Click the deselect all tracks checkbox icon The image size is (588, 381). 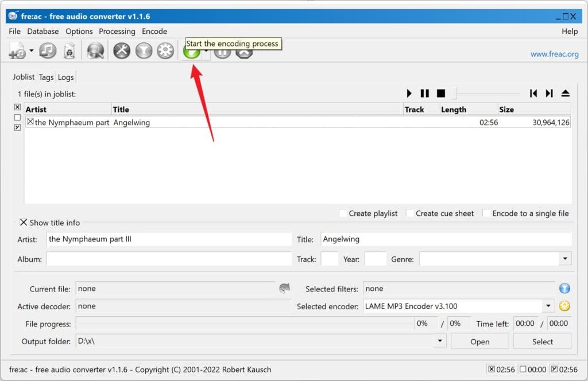17,117
